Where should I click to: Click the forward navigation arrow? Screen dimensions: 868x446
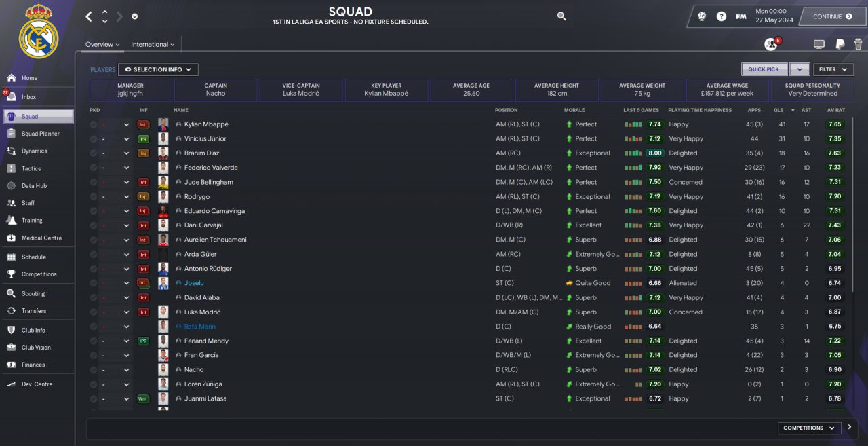tap(119, 16)
